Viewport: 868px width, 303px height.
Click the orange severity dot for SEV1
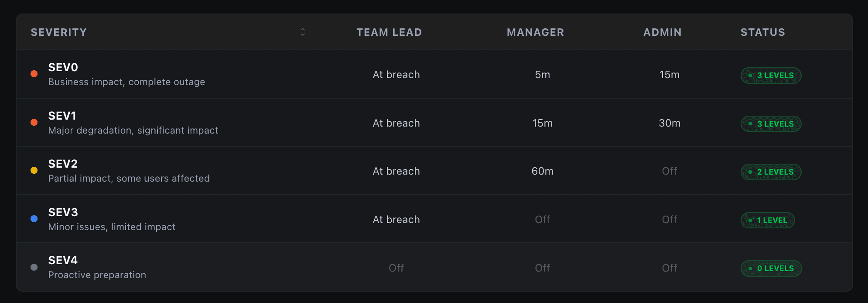click(x=34, y=122)
